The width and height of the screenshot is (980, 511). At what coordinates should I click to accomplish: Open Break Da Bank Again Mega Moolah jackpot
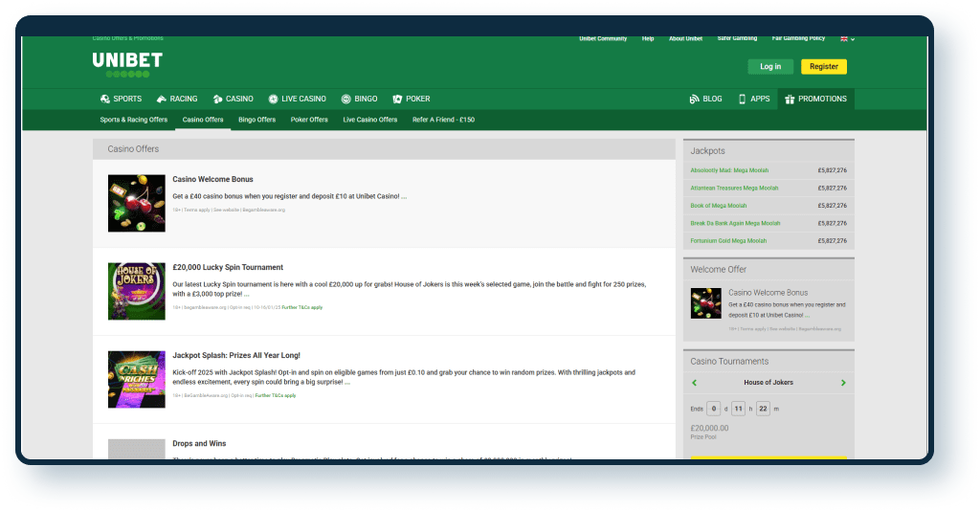tap(735, 223)
